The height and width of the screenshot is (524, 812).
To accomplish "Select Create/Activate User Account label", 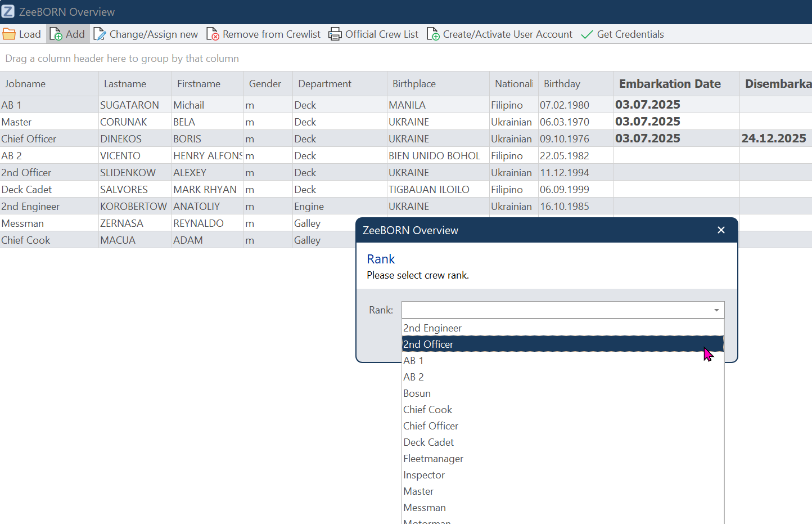I will click(x=508, y=34).
